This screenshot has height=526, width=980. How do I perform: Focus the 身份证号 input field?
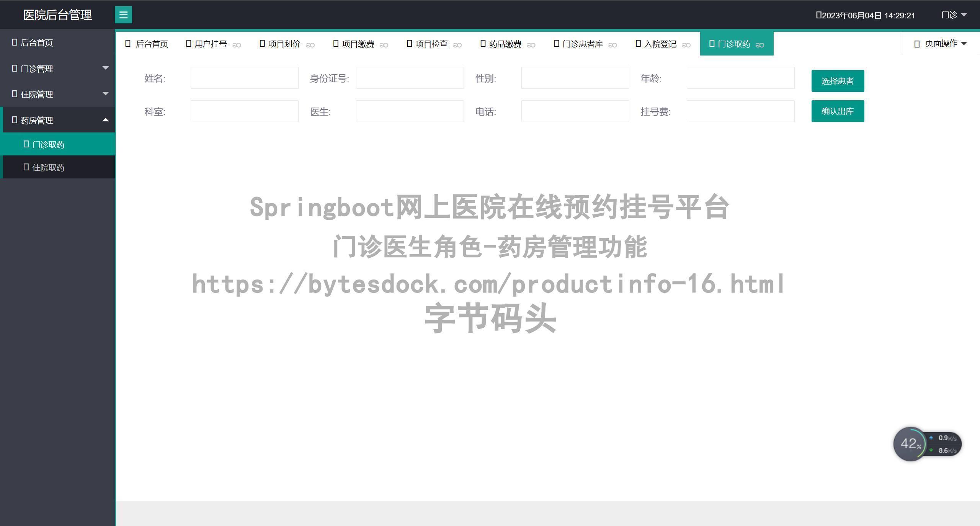pos(410,78)
